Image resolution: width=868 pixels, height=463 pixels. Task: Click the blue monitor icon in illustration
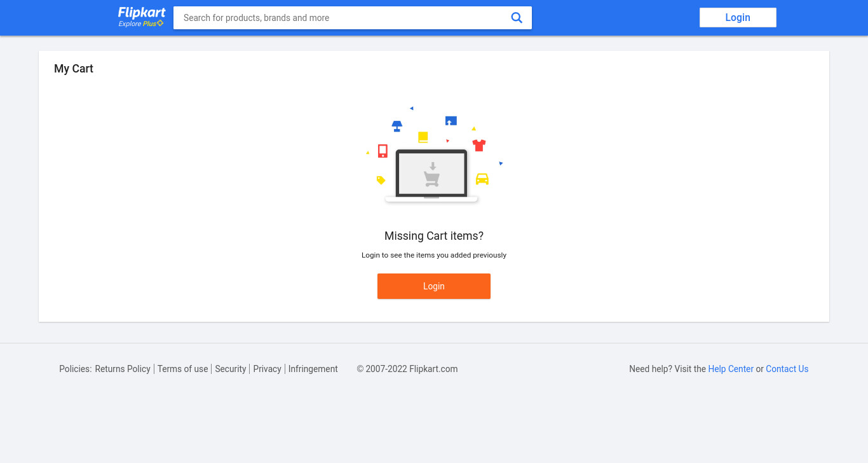click(x=451, y=121)
